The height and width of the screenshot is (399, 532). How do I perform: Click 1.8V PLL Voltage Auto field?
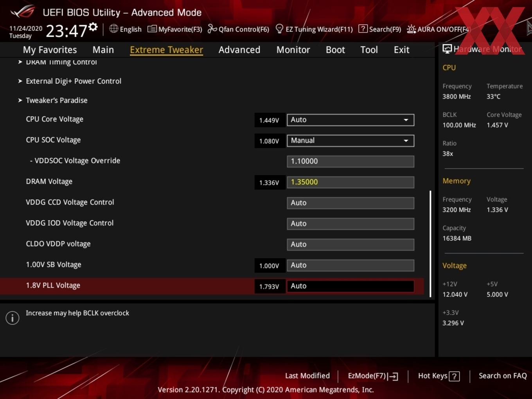tap(350, 286)
